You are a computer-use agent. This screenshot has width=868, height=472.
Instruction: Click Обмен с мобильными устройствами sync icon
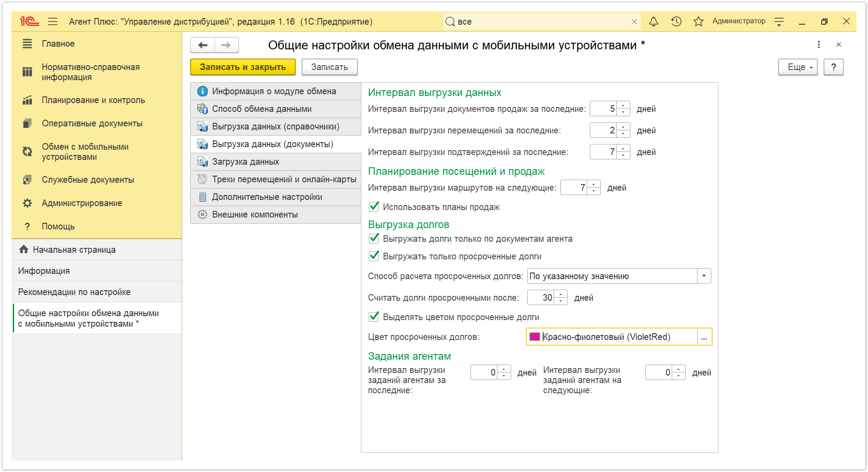pyautogui.click(x=27, y=151)
